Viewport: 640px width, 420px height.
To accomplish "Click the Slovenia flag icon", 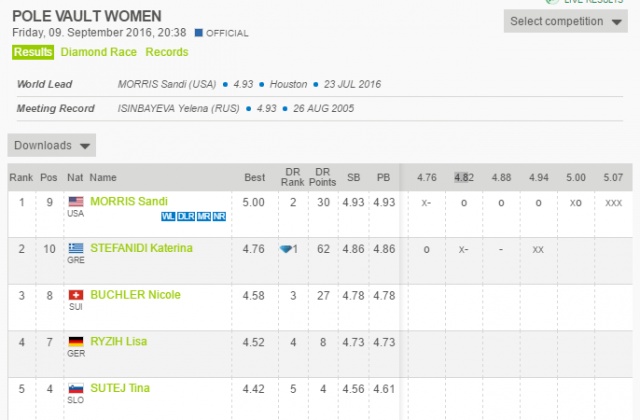I will coord(75,388).
